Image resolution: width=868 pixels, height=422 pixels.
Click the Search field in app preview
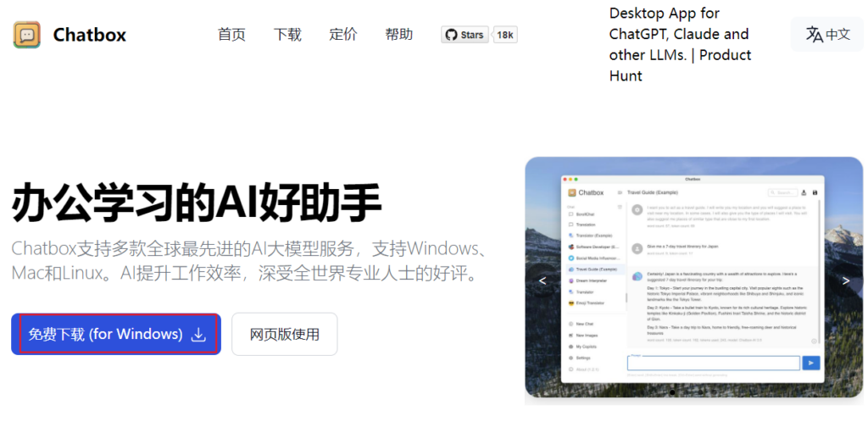[x=782, y=192]
